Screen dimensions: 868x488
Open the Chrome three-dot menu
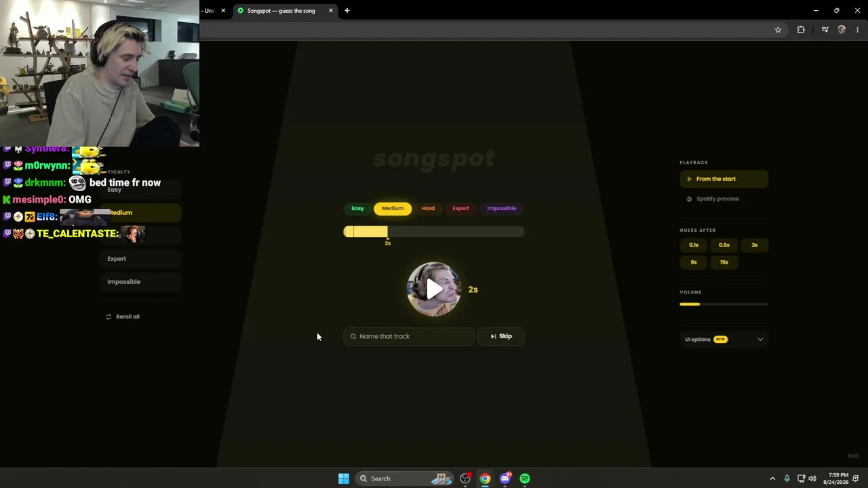[x=858, y=30]
